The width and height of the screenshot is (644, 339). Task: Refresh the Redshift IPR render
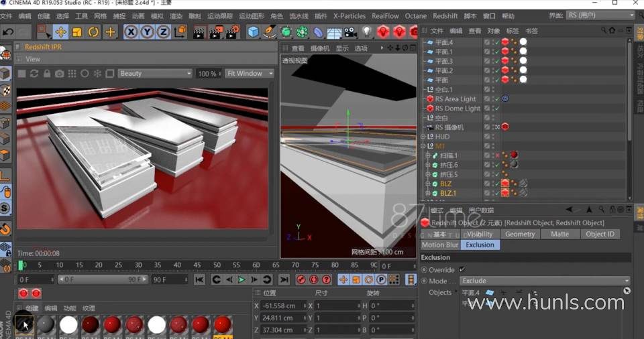click(34, 74)
